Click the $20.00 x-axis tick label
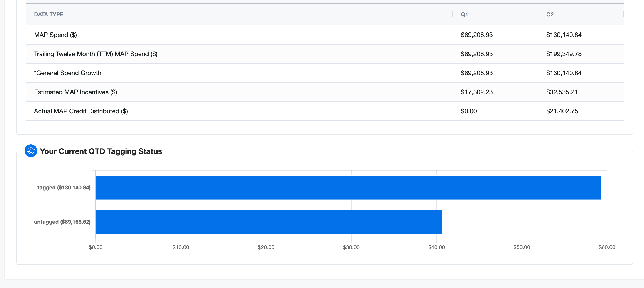Screen dimensions: 644x288 coord(266,247)
